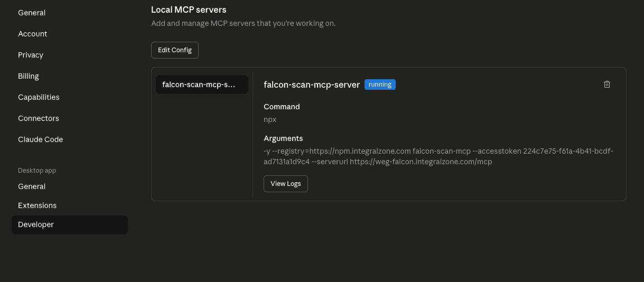Click the Local MCP servers heading

point(189,10)
